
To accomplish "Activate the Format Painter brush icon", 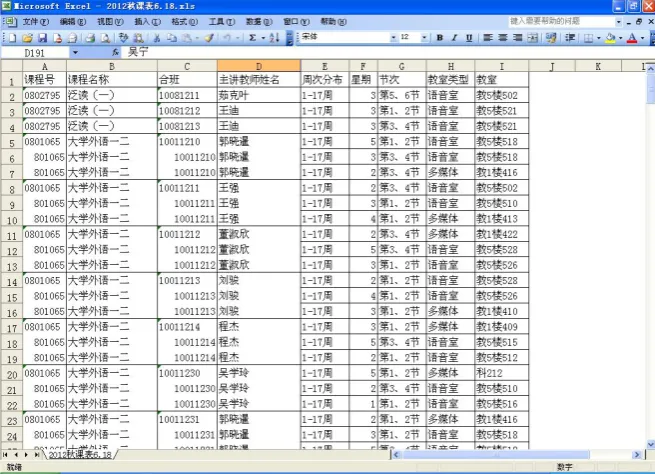I will [209, 38].
